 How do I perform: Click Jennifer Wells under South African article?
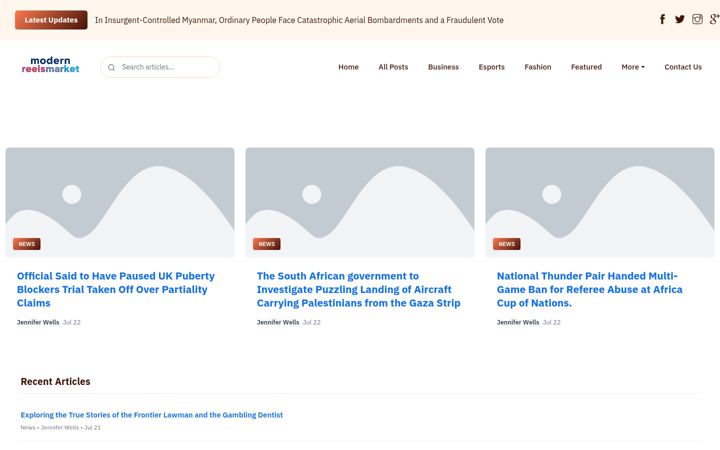pyautogui.click(x=278, y=322)
